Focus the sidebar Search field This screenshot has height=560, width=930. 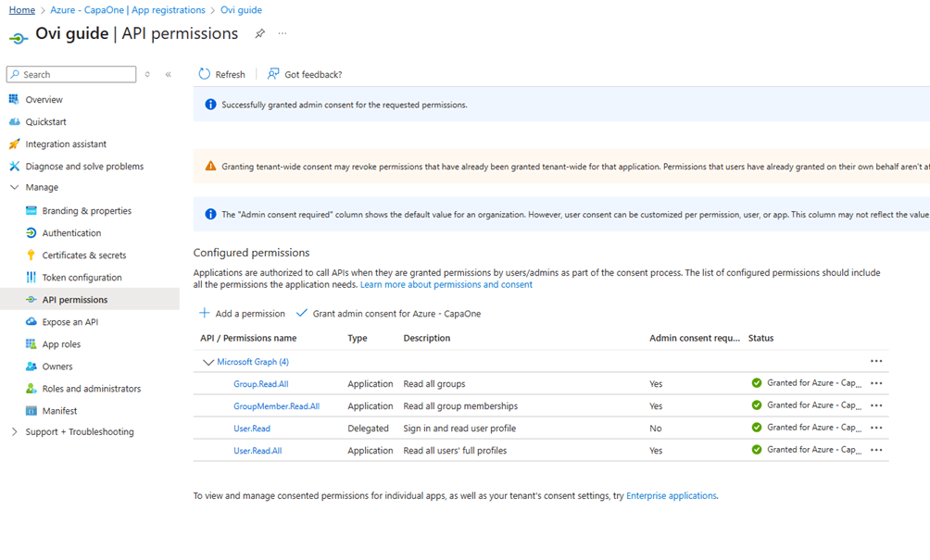tap(71, 74)
